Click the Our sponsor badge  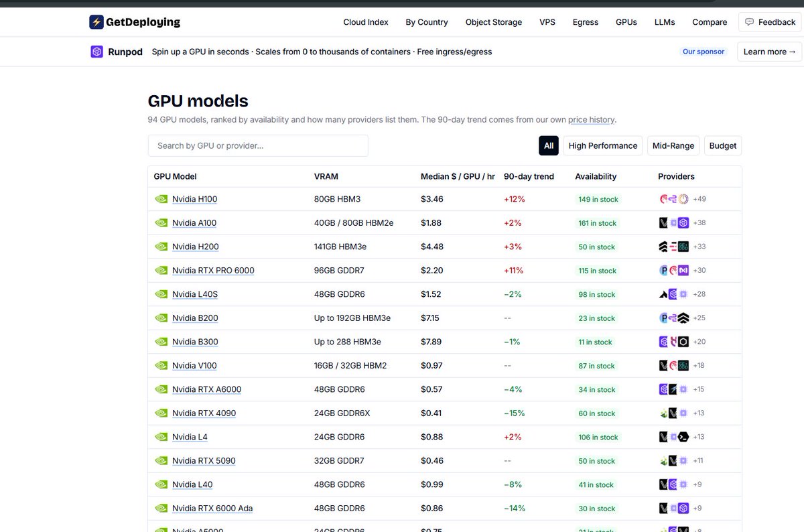(x=703, y=52)
